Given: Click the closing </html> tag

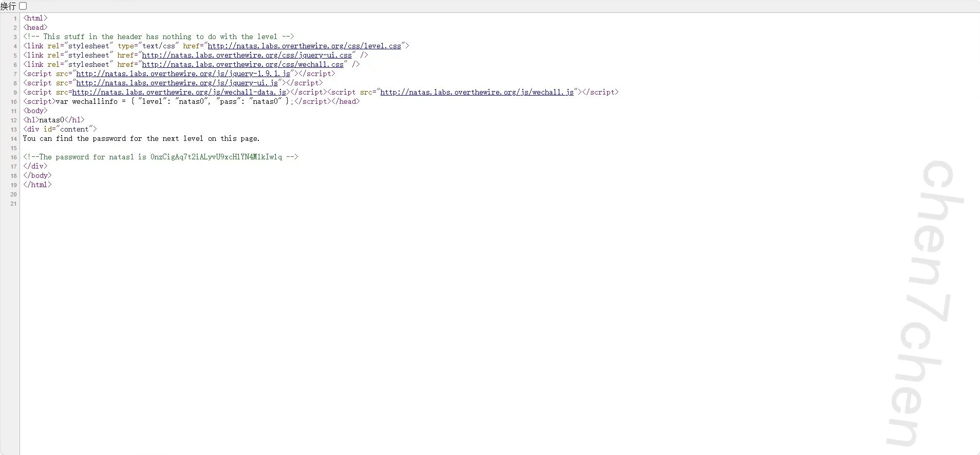Looking at the screenshot, I should (37, 185).
